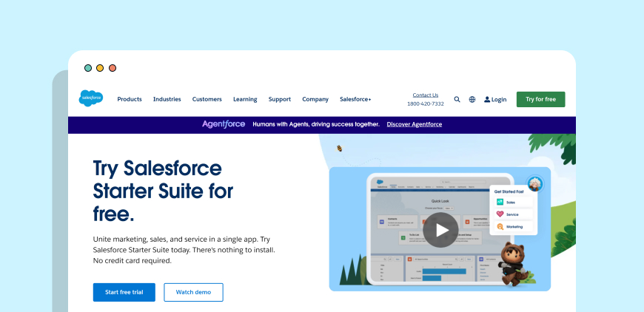
Task: Click the green Try for free button
Action: pos(540,99)
